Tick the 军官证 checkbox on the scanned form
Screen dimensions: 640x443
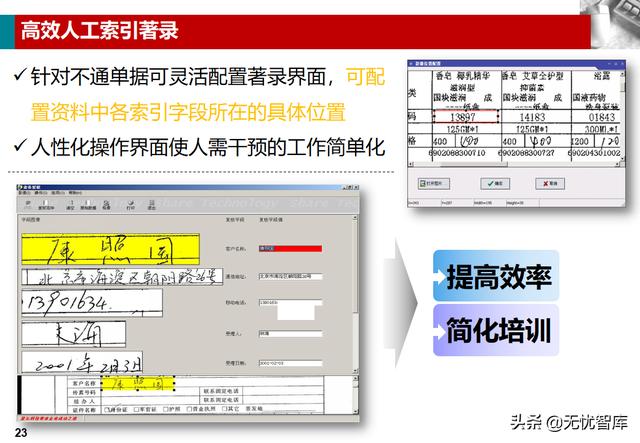pyautogui.click(x=137, y=409)
